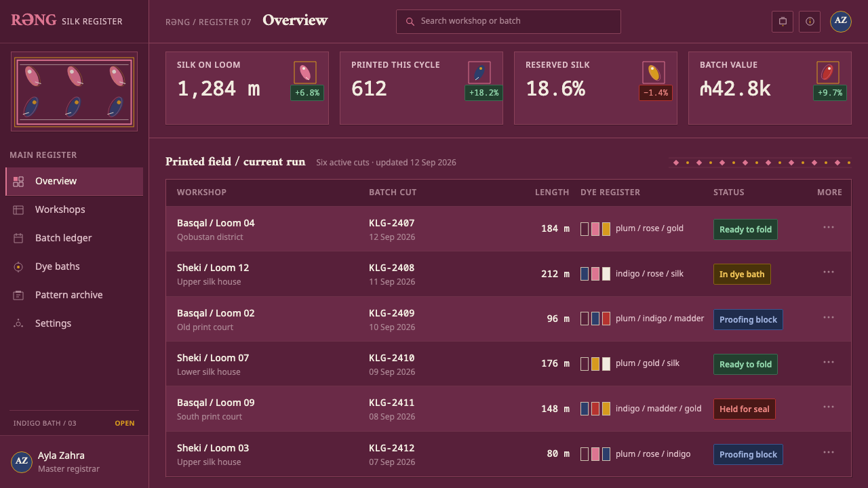Click the Settings sidebar icon
This screenshot has height=488, width=868.
[18, 323]
